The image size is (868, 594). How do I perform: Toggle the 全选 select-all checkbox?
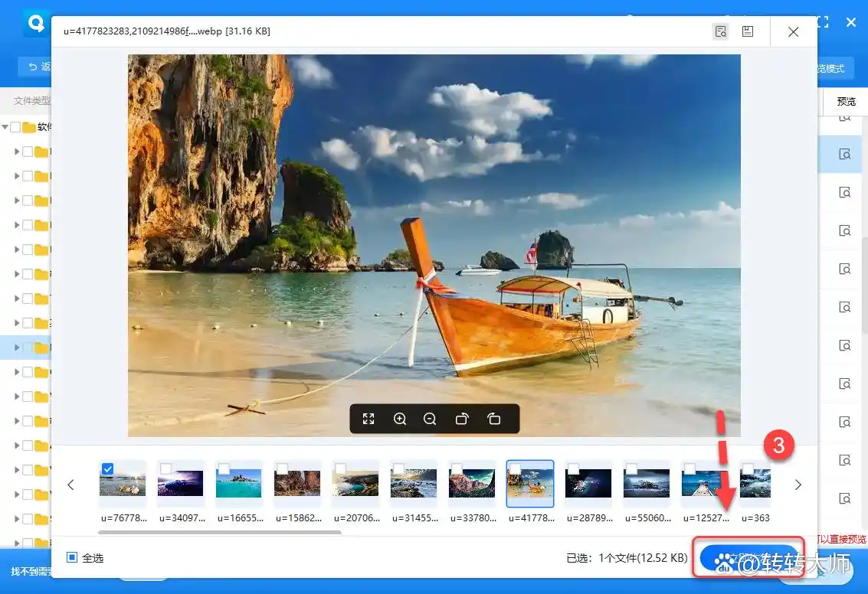(x=72, y=557)
